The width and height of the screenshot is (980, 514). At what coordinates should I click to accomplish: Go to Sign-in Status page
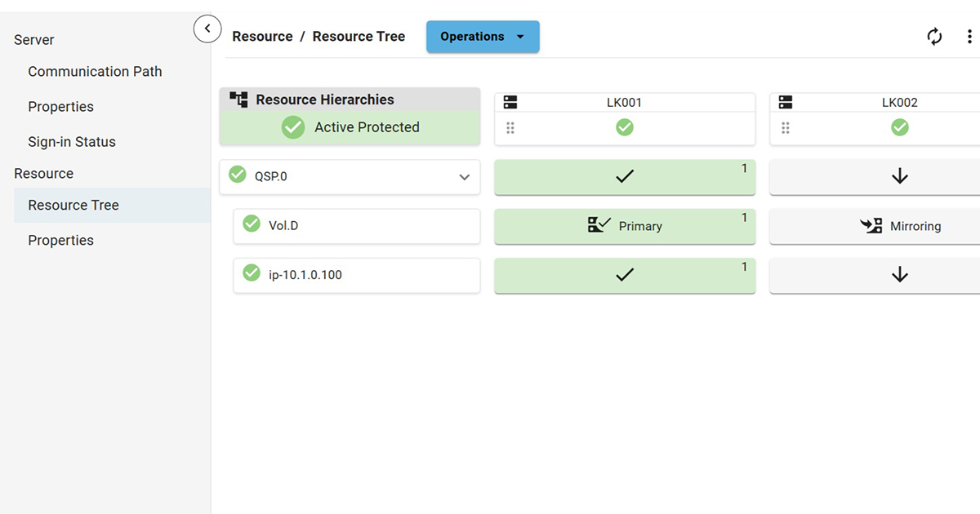pyautogui.click(x=72, y=142)
